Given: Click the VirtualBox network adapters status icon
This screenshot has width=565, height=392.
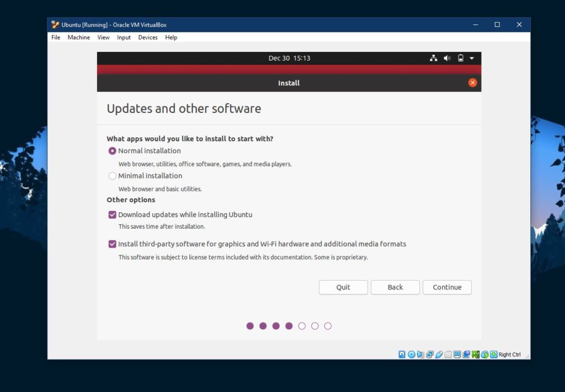Looking at the screenshot, I should pos(430,355).
